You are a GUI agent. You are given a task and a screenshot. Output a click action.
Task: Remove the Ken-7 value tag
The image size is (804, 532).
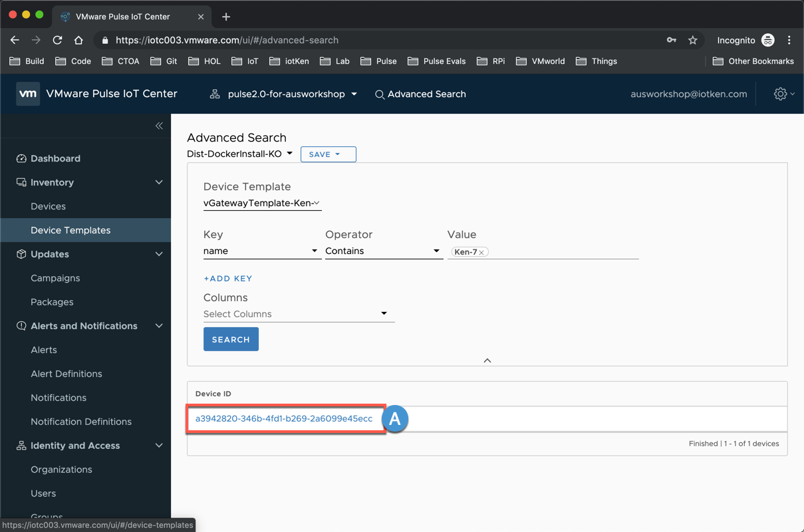click(482, 252)
